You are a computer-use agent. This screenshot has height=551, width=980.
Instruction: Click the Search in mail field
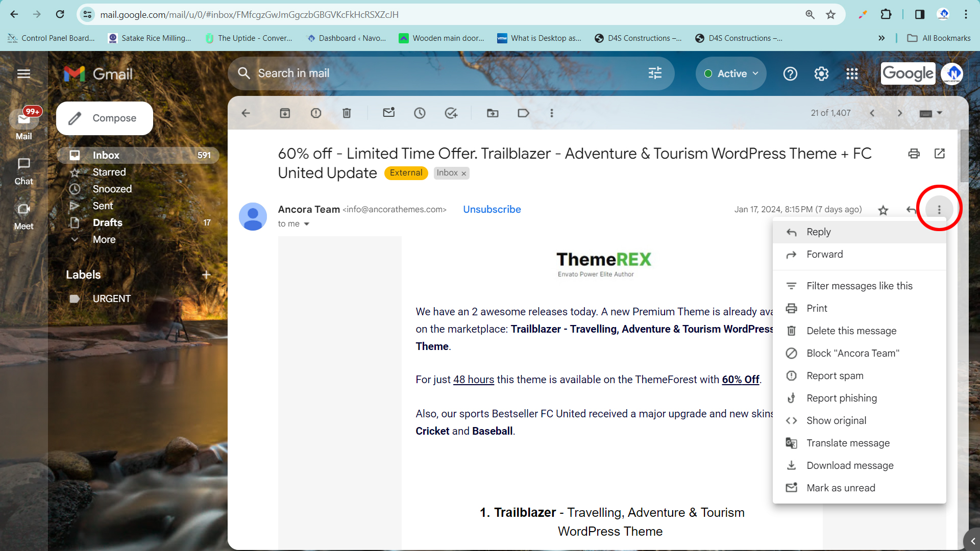pos(439,73)
